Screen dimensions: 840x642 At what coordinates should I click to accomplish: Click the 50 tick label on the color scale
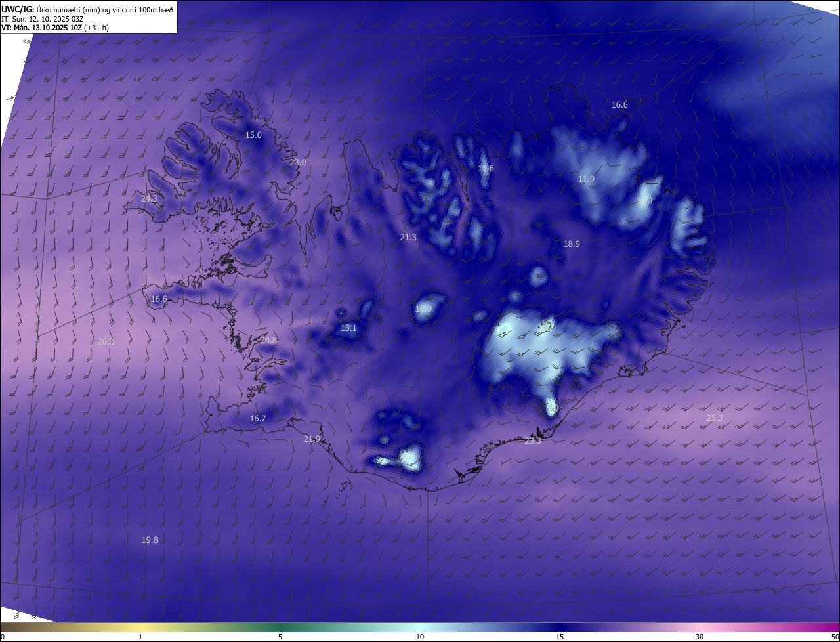tap(835, 637)
